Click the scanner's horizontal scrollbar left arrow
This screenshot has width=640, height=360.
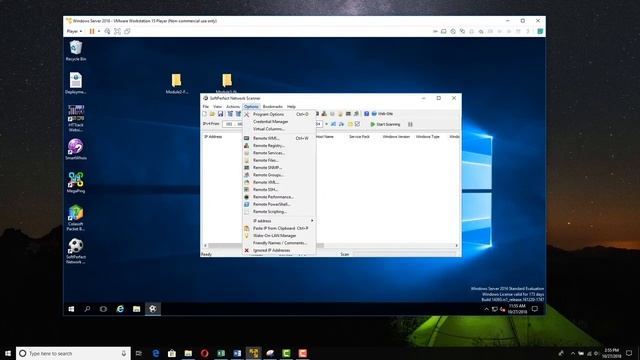tap(205, 245)
